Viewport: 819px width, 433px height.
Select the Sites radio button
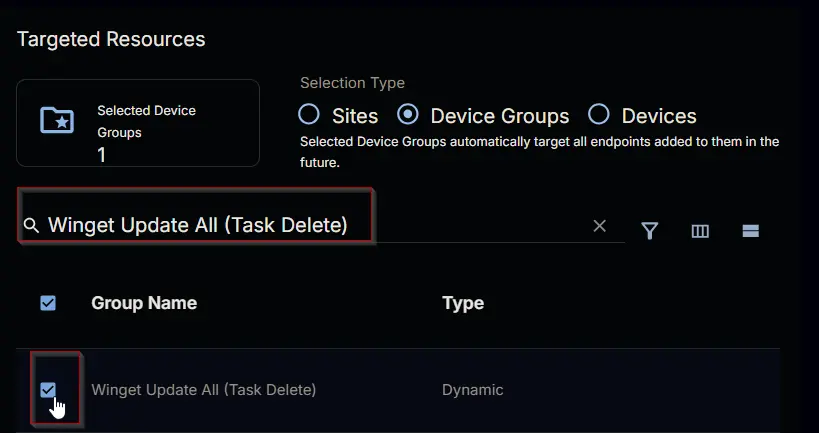coord(309,114)
